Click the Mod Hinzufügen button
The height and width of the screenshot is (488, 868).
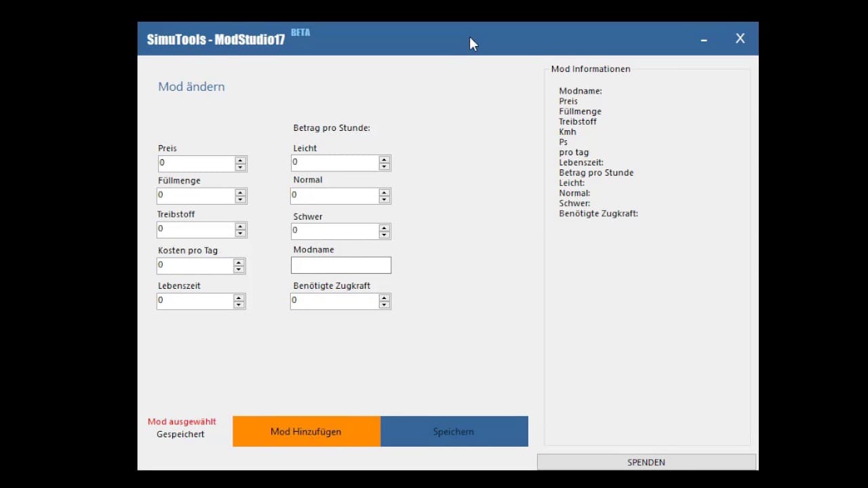tap(306, 431)
